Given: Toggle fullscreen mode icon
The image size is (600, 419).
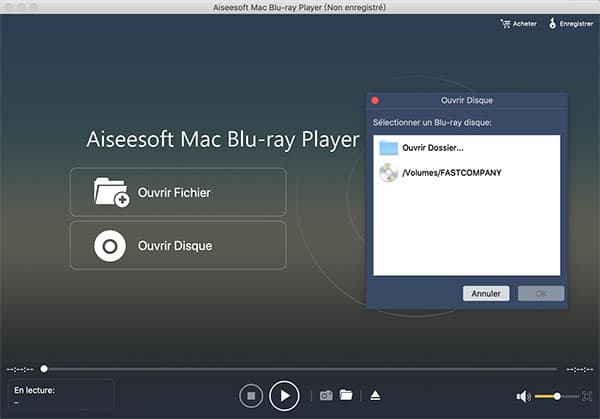Looking at the screenshot, I should [587, 396].
